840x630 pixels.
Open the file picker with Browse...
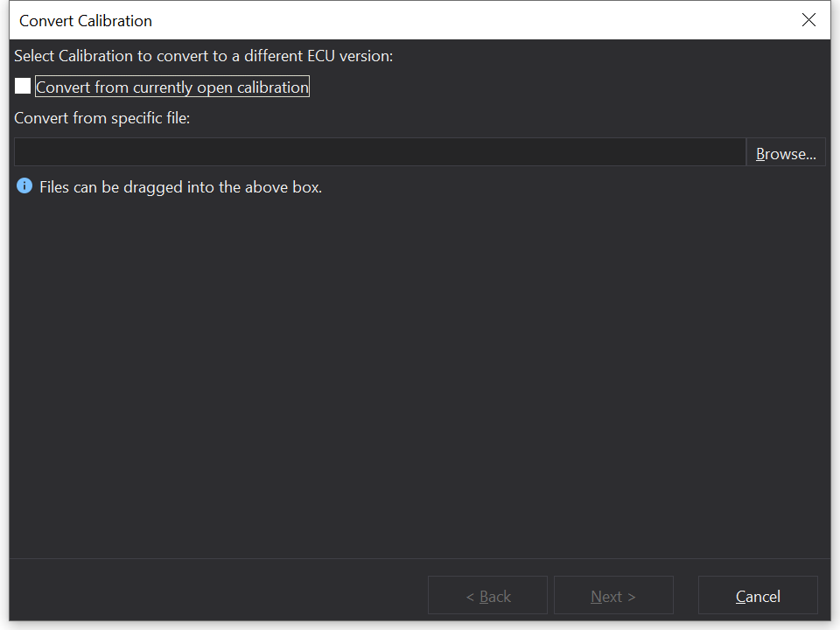(x=785, y=153)
